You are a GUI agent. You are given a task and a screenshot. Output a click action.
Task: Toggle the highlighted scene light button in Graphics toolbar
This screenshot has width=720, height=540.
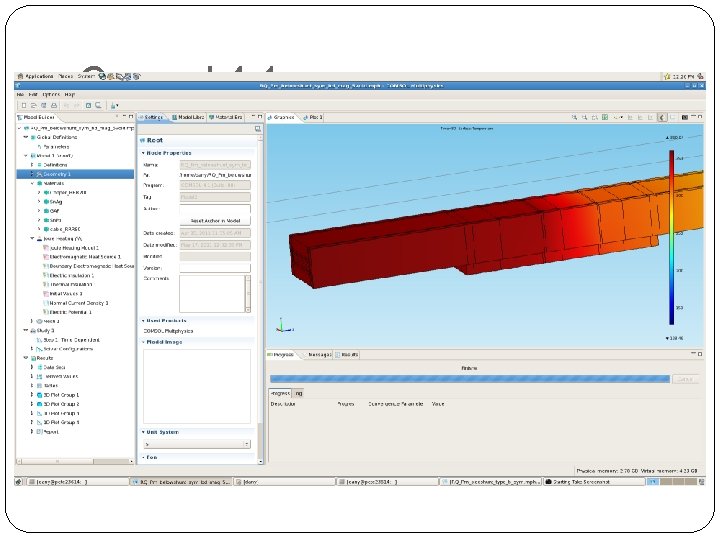coord(662,118)
